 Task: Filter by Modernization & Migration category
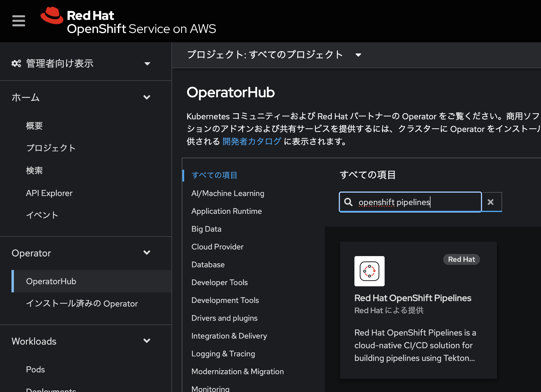pyautogui.click(x=238, y=371)
